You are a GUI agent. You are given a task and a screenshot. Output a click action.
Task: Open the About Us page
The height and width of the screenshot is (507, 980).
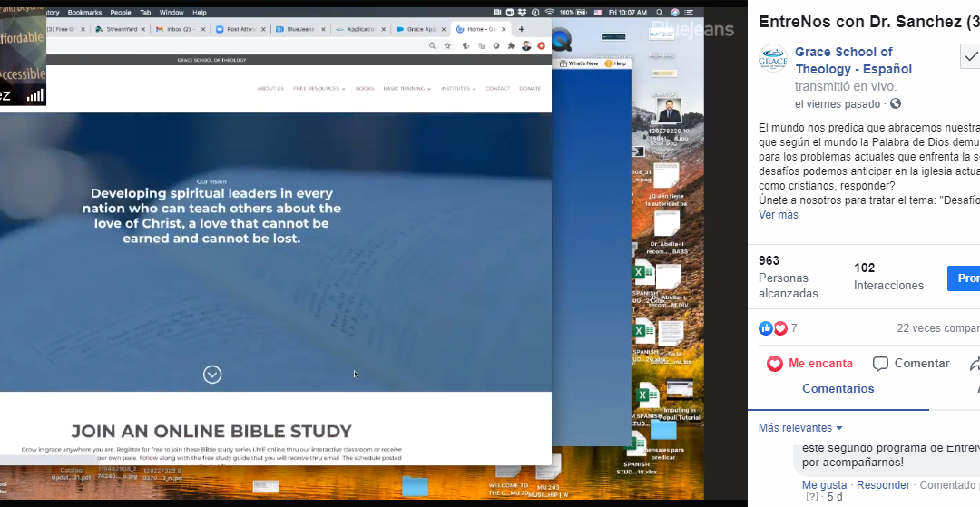pos(270,89)
